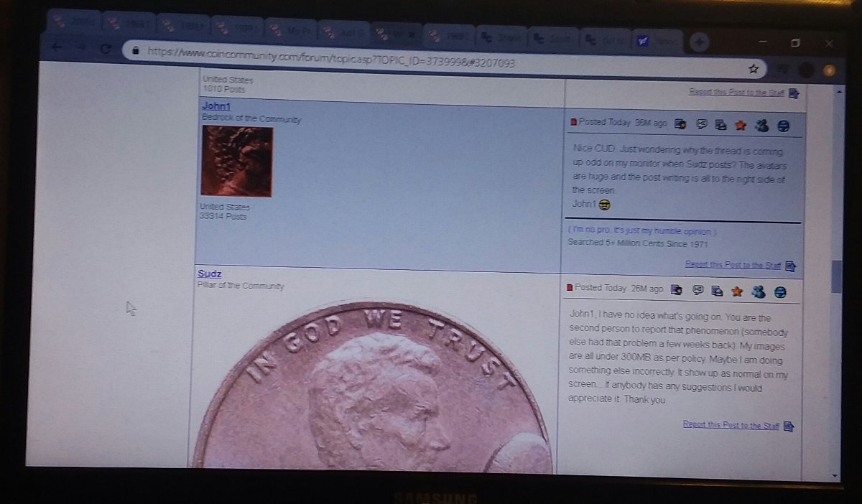
Task: Click the reply-with-quote pages icon in Sudz's post
Action: (x=716, y=291)
